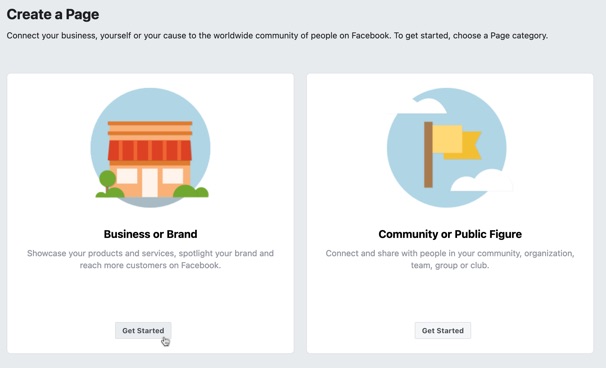This screenshot has width=606, height=368.
Task: Click the 'Connect and share with people' description
Action: tap(450, 259)
